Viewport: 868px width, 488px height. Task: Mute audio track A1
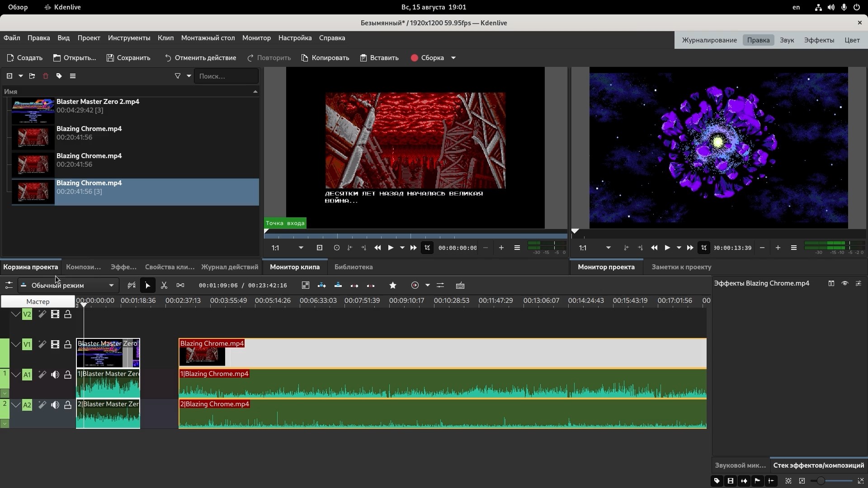(55, 375)
